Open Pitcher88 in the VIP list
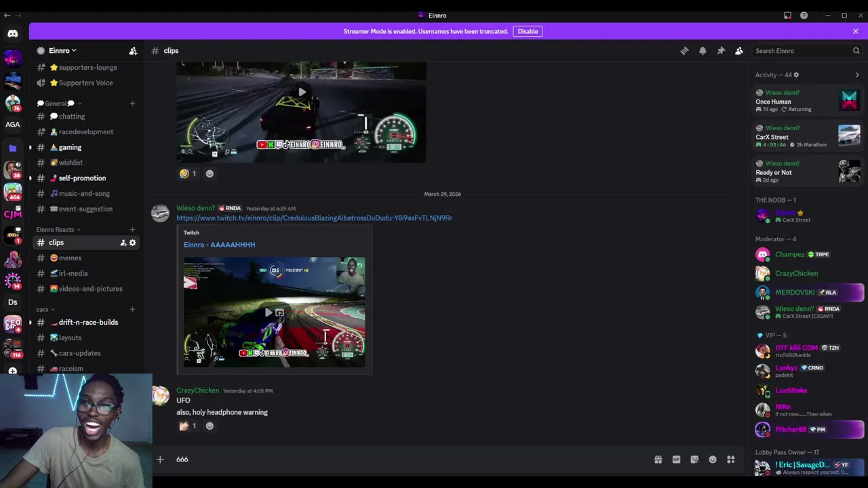Image resolution: width=868 pixels, height=488 pixels. [x=808, y=430]
